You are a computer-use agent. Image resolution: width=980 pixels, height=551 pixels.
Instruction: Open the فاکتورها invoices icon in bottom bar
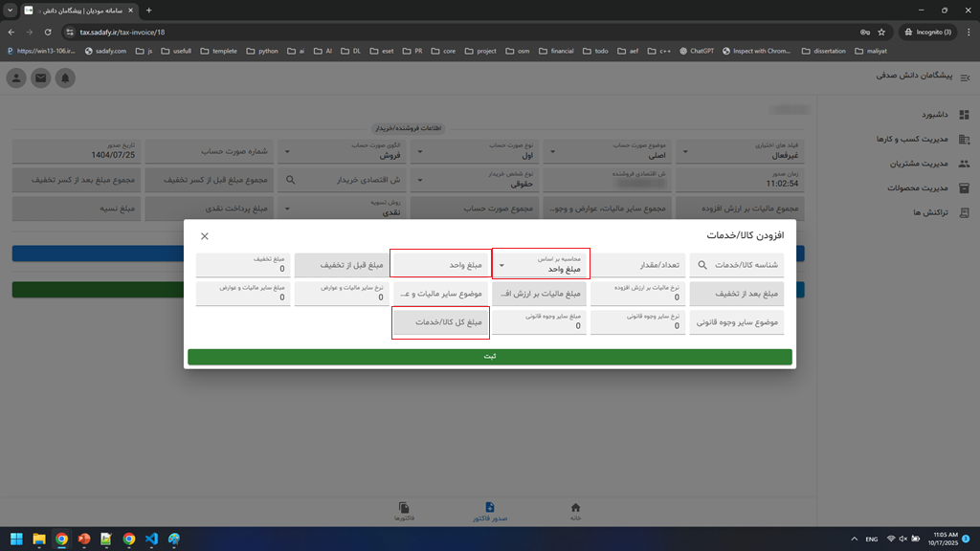point(404,511)
